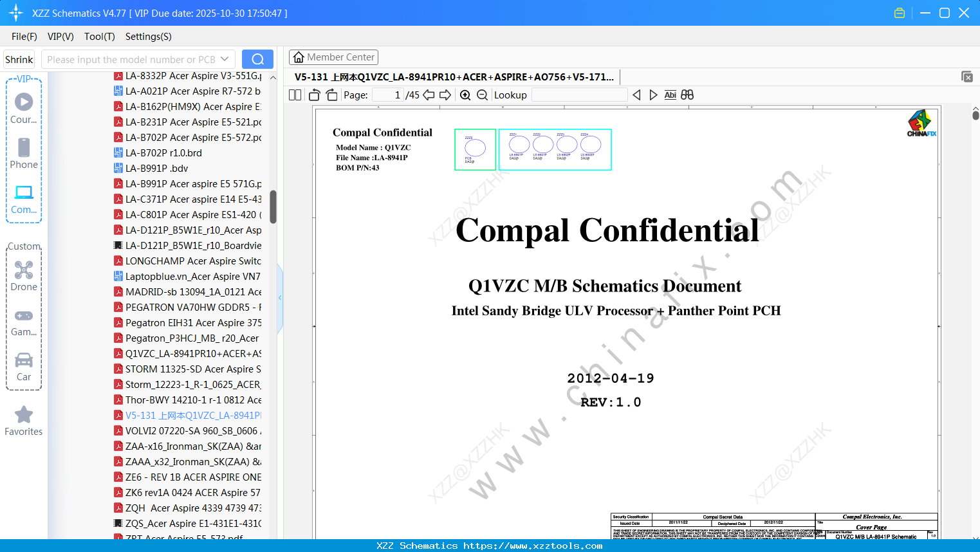Click the Lookup text field
This screenshot has width=980, height=552.
(580, 95)
